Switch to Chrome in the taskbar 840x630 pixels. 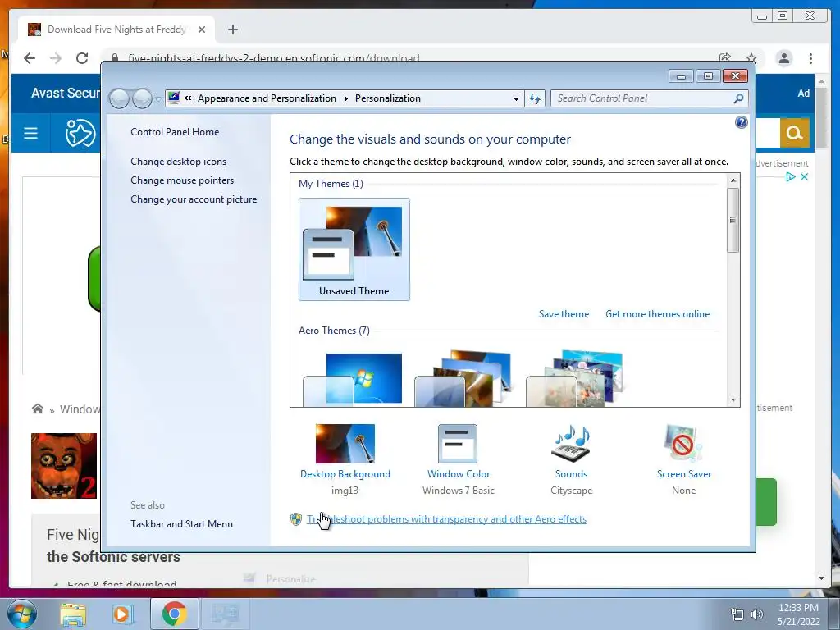pos(174,614)
